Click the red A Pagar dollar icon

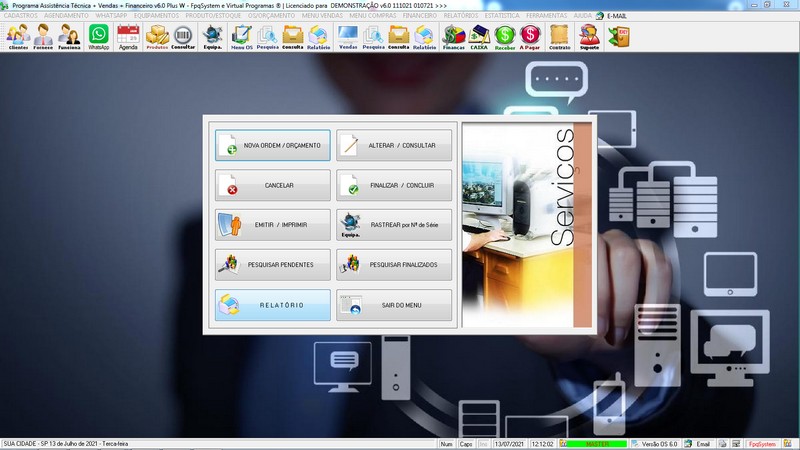530,37
